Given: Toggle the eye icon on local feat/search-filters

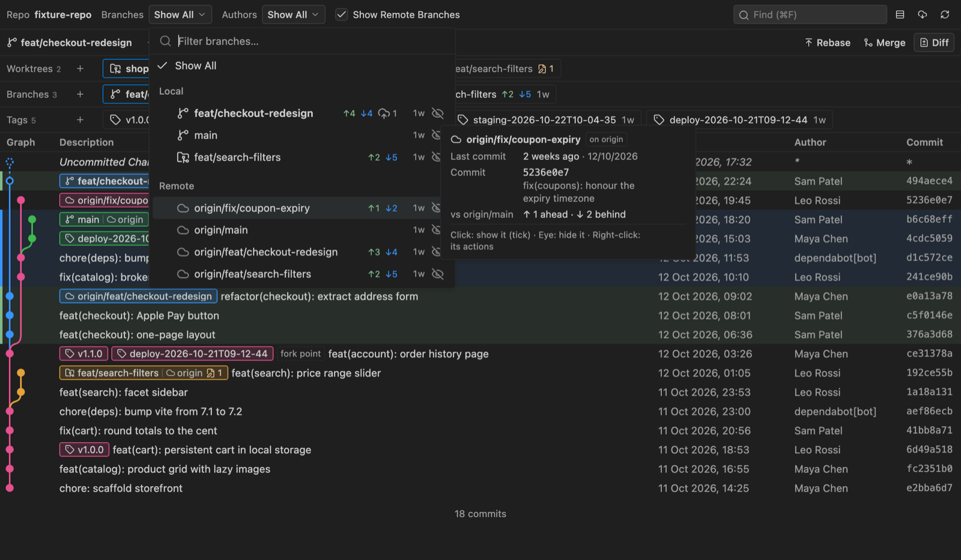Looking at the screenshot, I should tap(437, 157).
